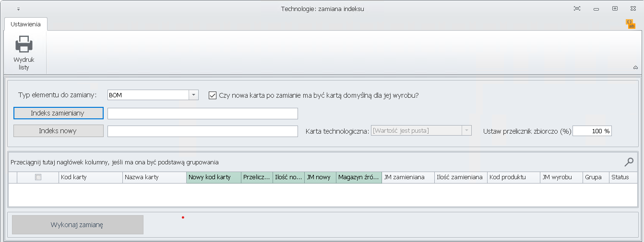Click the orange ab icon at top right
Screen dimensions: 644x242
[631, 24]
